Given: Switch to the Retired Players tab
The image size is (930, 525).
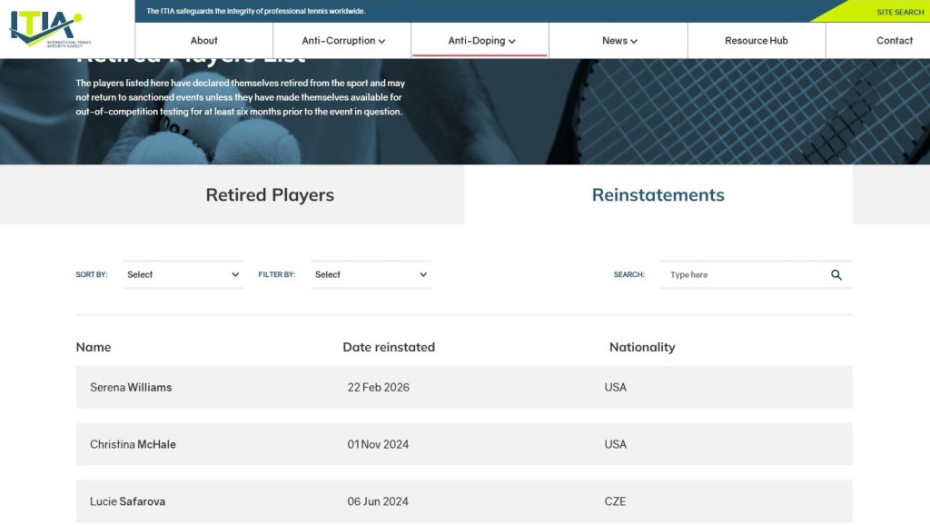Looking at the screenshot, I should tap(270, 195).
